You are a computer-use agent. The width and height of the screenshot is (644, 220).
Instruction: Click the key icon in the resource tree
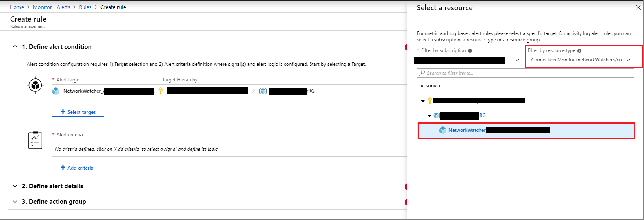pos(429,100)
